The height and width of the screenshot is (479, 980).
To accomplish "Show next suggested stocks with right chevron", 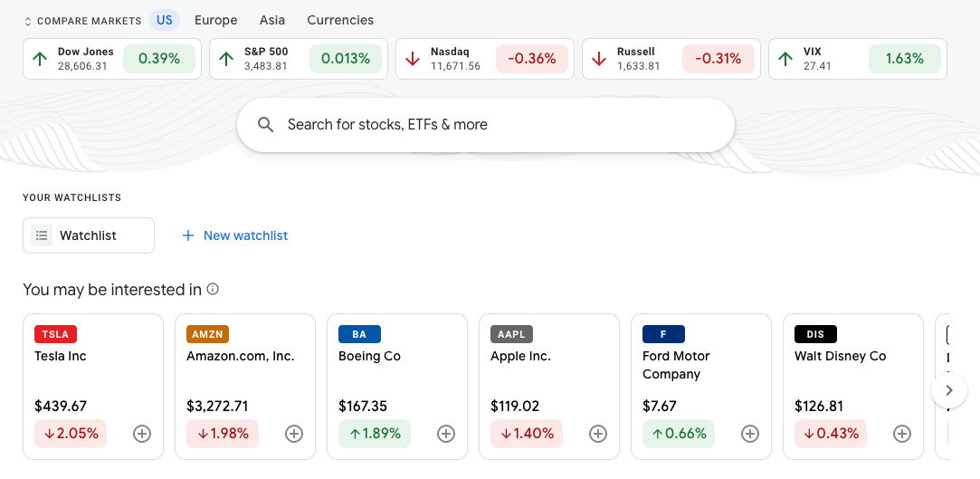I will click(x=949, y=390).
